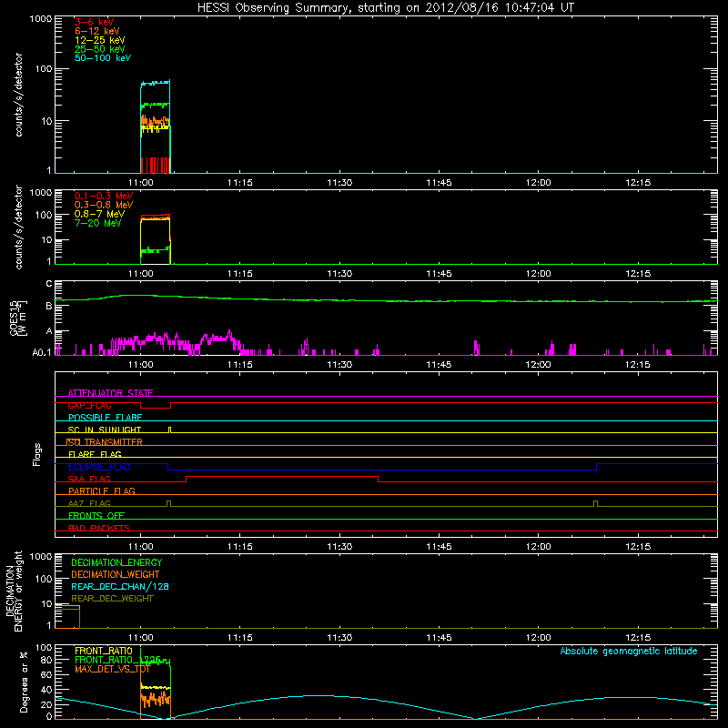Select the green FRONTS_OFF label
The image size is (728, 728).
(x=96, y=515)
